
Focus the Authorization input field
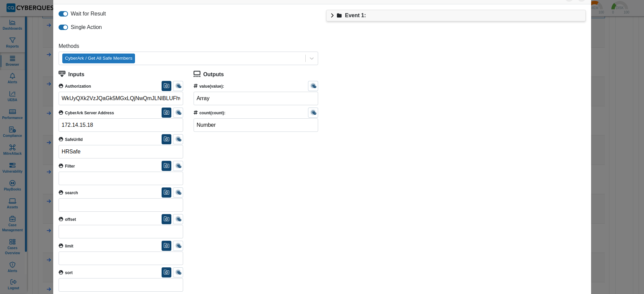pos(121,98)
